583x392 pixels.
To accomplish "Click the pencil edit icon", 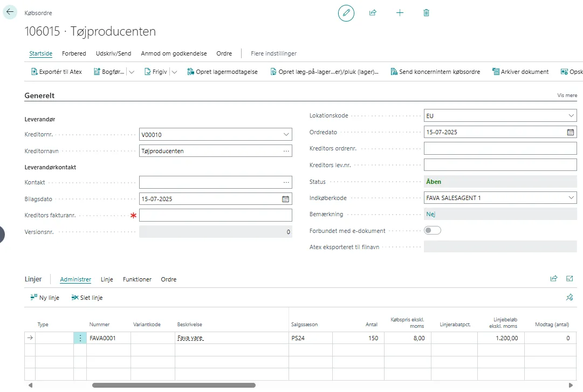I will click(346, 13).
